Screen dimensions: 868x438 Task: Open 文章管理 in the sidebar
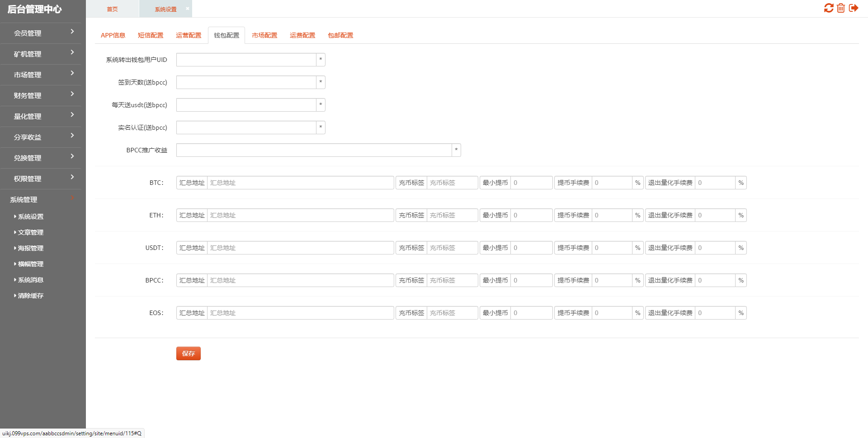(31, 232)
